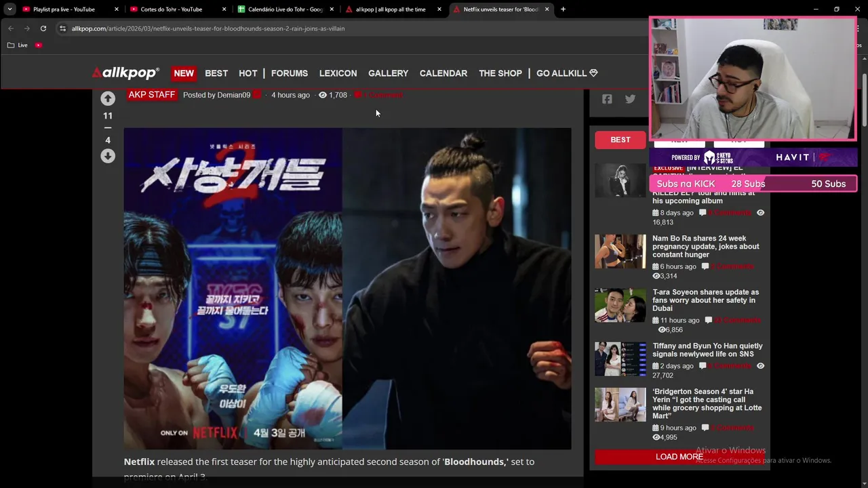Share via Facebook icon in sidebar
Image resolution: width=868 pixels, height=488 pixels.
coord(607,99)
